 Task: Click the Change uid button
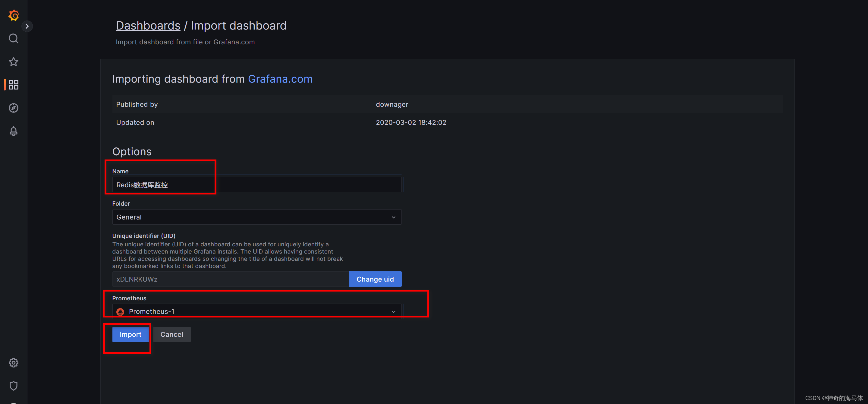coord(375,279)
